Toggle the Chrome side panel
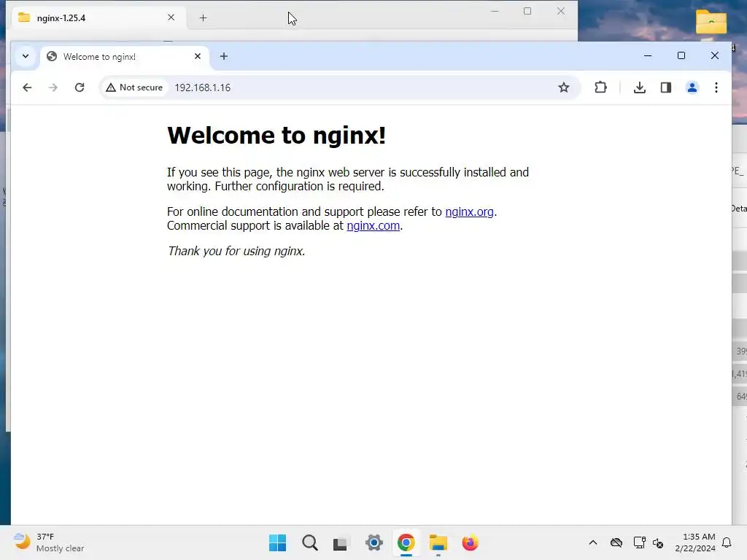 pyautogui.click(x=666, y=87)
